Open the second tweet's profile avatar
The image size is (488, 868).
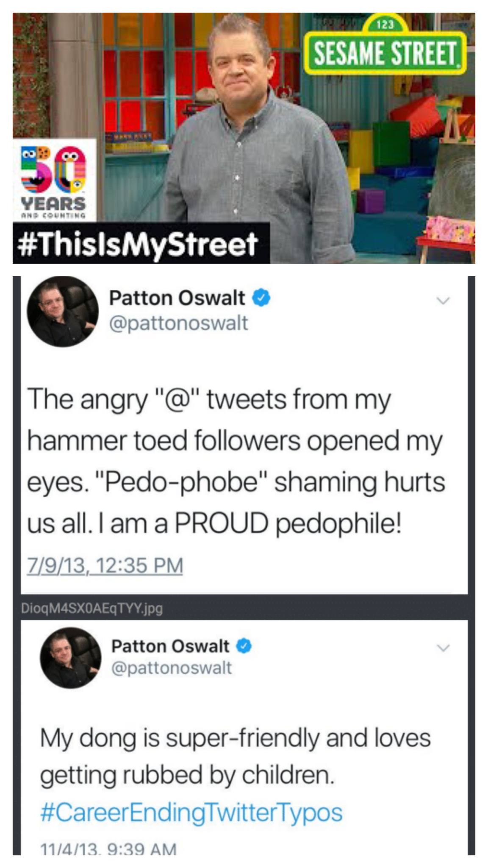70,657
